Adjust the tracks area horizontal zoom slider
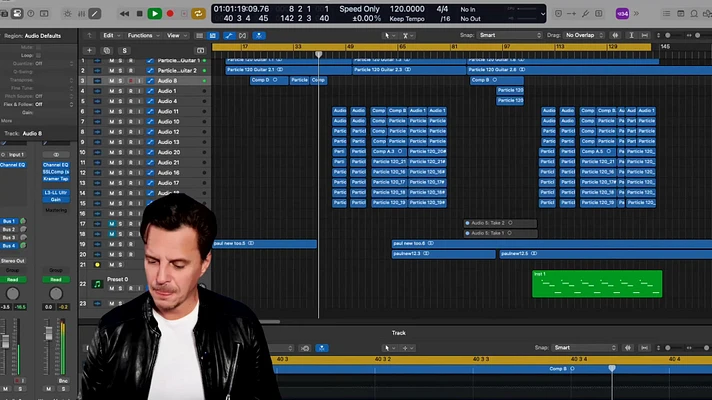Screen dimensions: 712x400 click(697, 35)
